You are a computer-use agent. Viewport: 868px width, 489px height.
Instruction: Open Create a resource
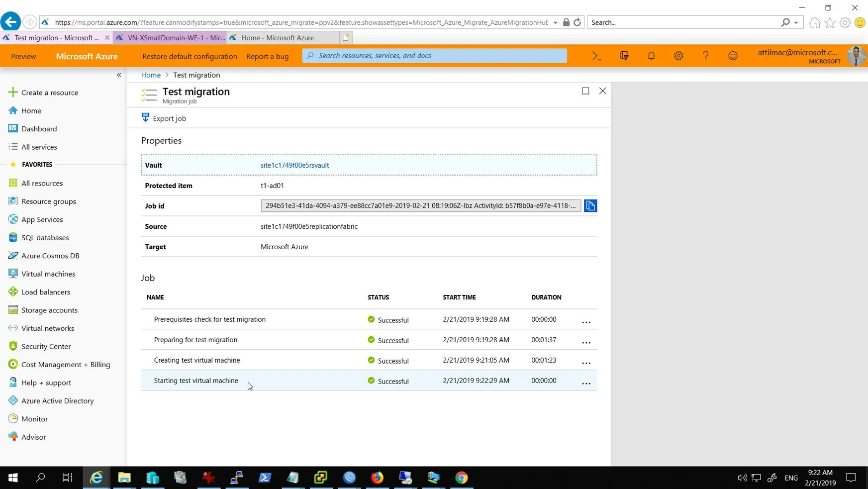pyautogui.click(x=44, y=93)
